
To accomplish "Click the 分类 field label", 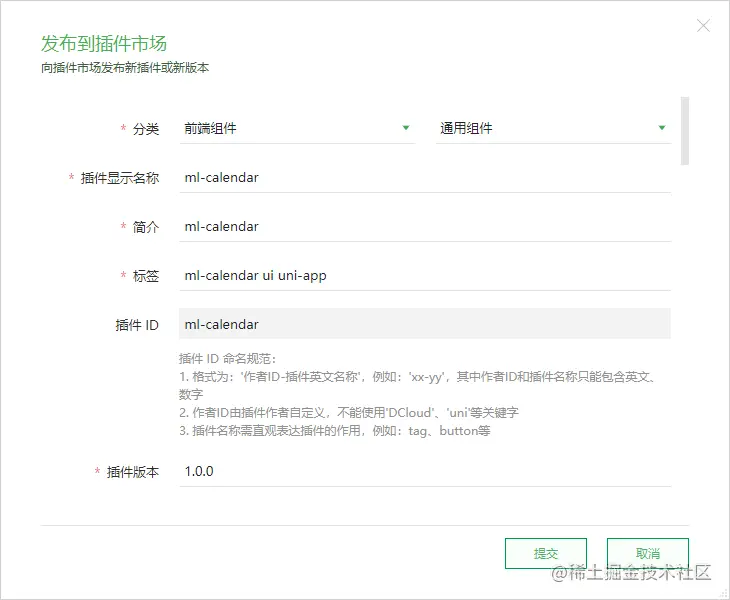I will pyautogui.click(x=145, y=128).
